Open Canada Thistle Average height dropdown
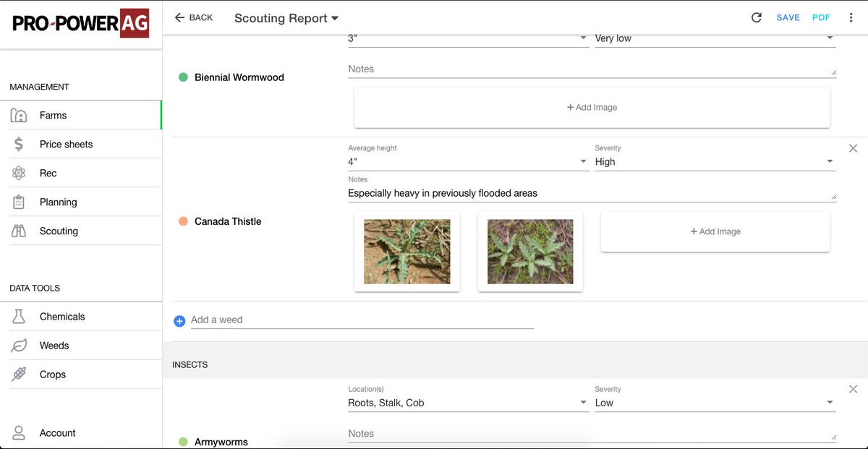The image size is (868, 449). click(x=468, y=162)
